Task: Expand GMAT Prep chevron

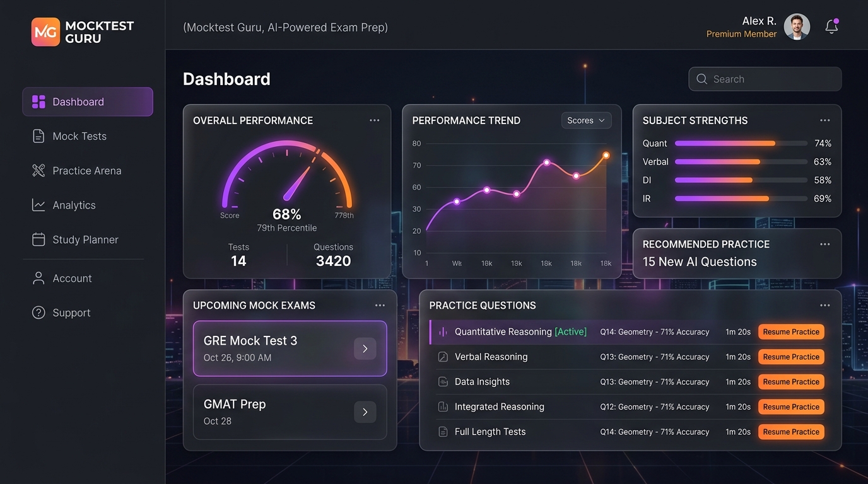Action: (x=365, y=412)
